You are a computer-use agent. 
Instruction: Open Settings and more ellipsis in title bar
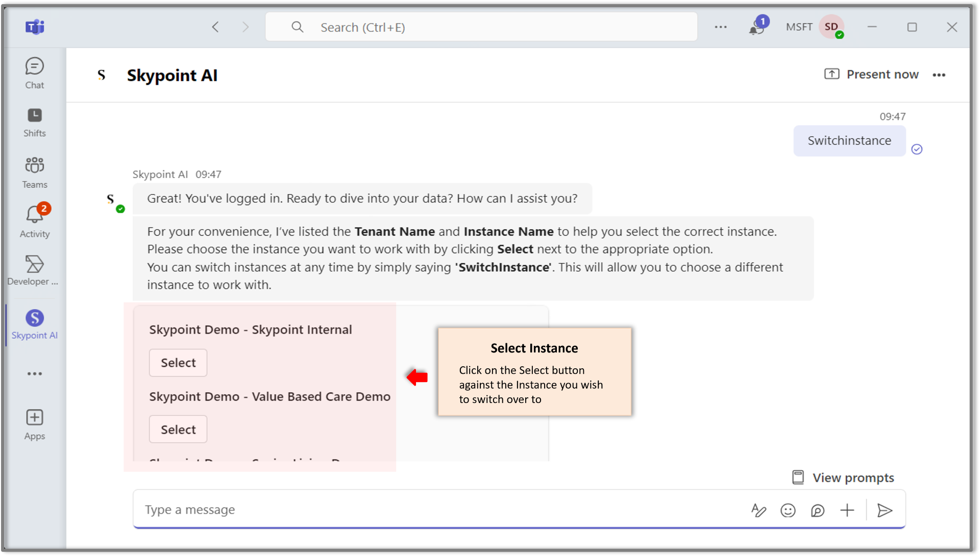coord(721,27)
